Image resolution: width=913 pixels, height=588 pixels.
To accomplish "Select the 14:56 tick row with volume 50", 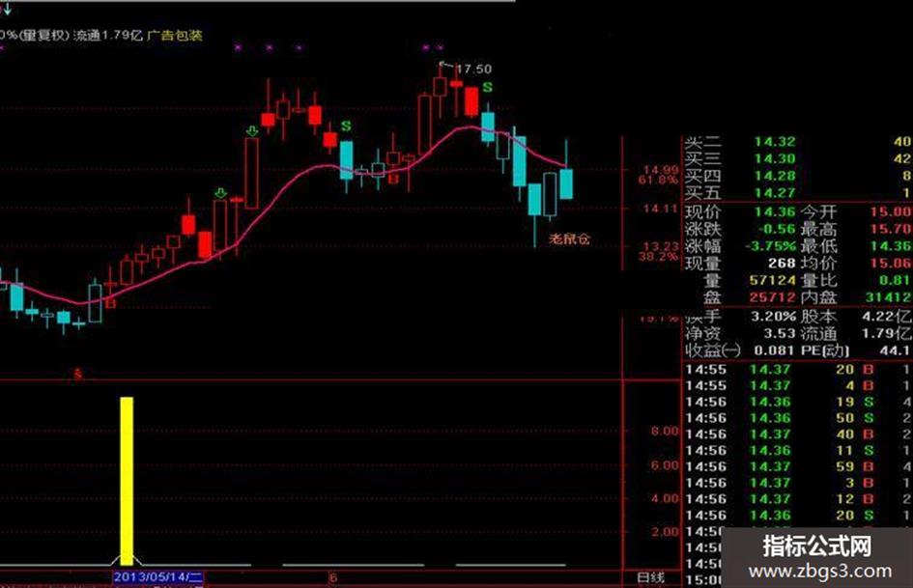I will point(799,418).
